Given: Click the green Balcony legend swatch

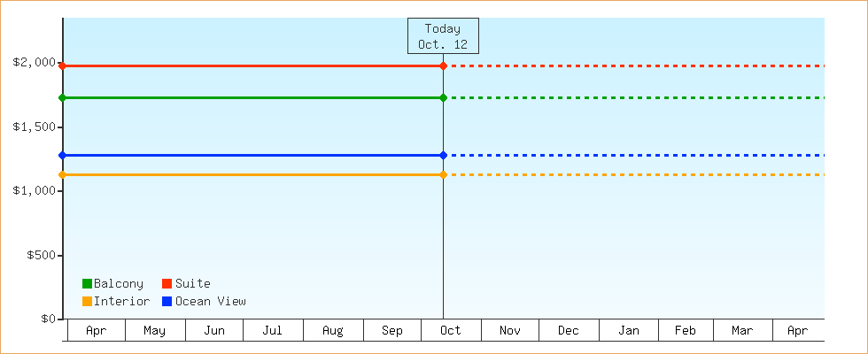Looking at the screenshot, I should (x=87, y=284).
